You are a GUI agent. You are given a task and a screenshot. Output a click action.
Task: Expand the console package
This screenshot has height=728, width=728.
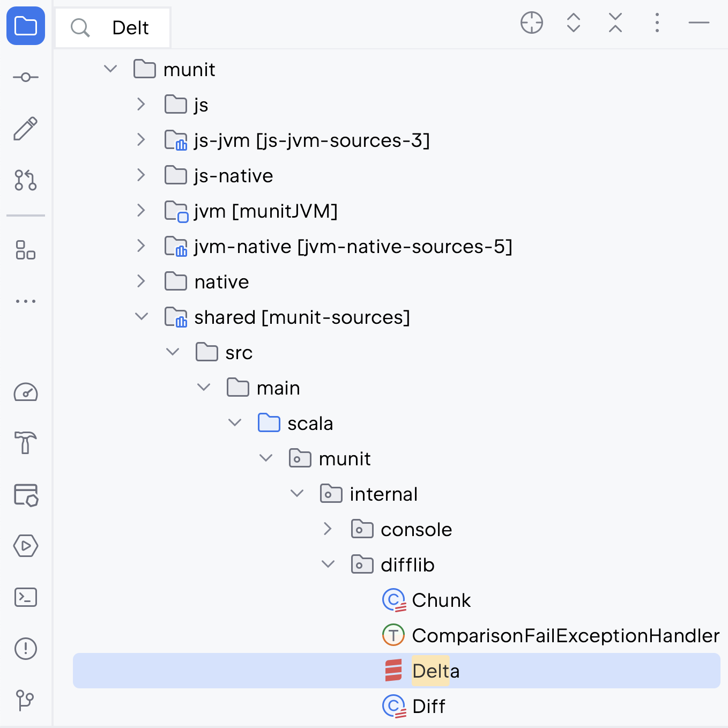tap(328, 529)
